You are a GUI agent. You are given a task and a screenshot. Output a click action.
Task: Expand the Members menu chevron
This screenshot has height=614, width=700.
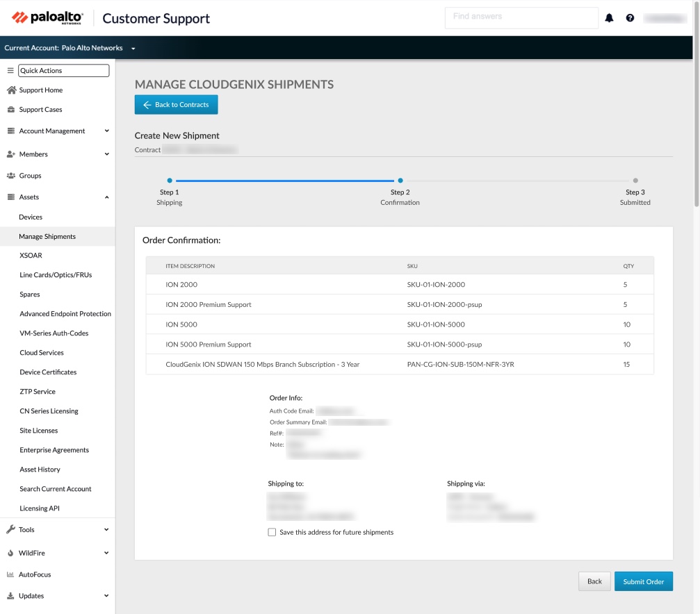coord(106,154)
